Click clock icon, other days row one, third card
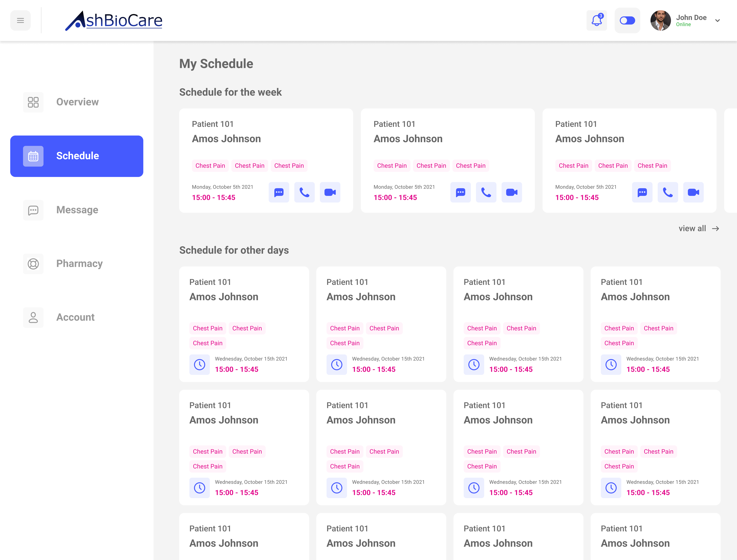 (x=474, y=365)
